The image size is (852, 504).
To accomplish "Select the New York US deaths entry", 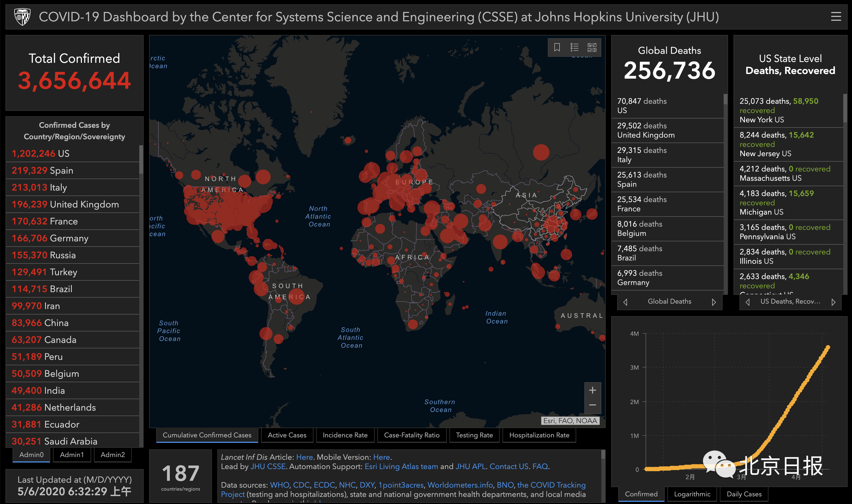I will coord(788,110).
